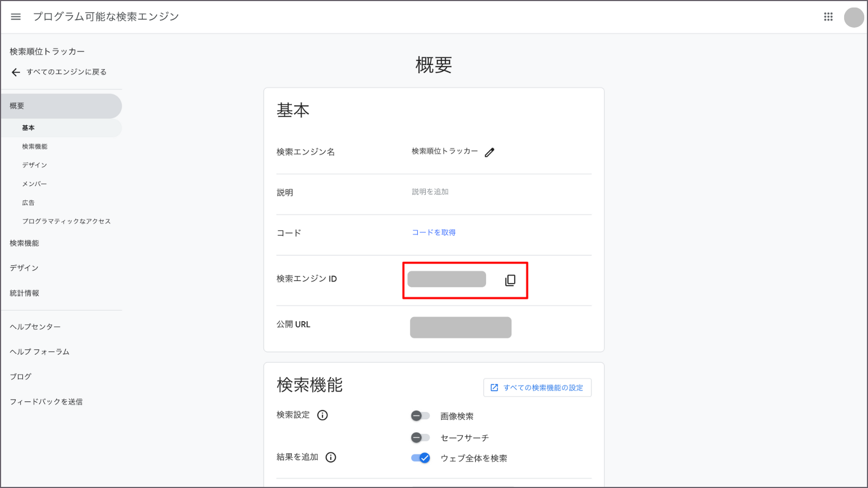Screen dimensions: 868x488
Task: Open ヘルプ フォーラム link
Action: (40, 352)
